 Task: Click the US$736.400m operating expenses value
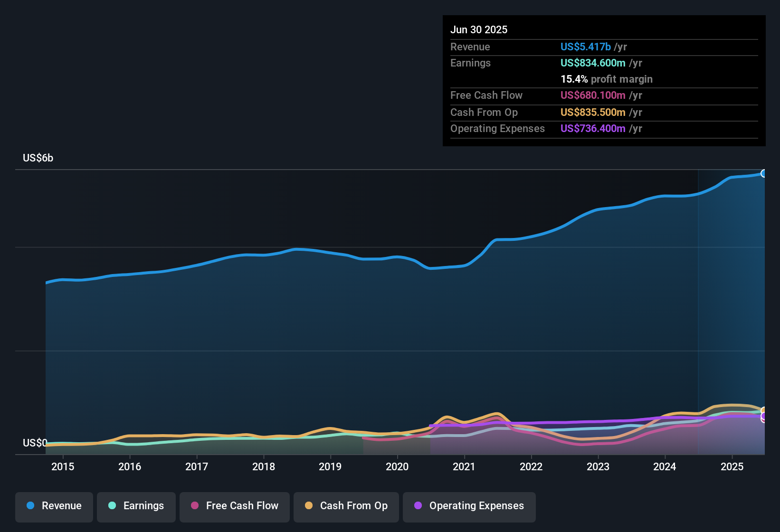(593, 128)
